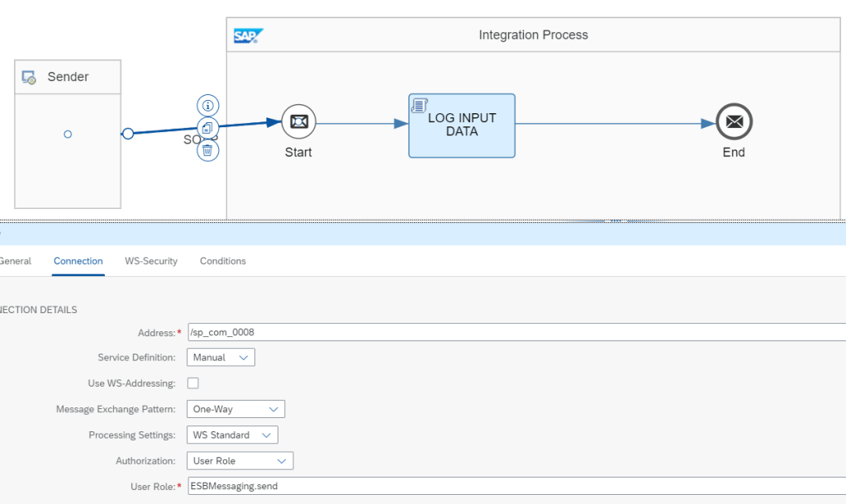
Task: Click the trash delete icon on connector
Action: (x=208, y=150)
